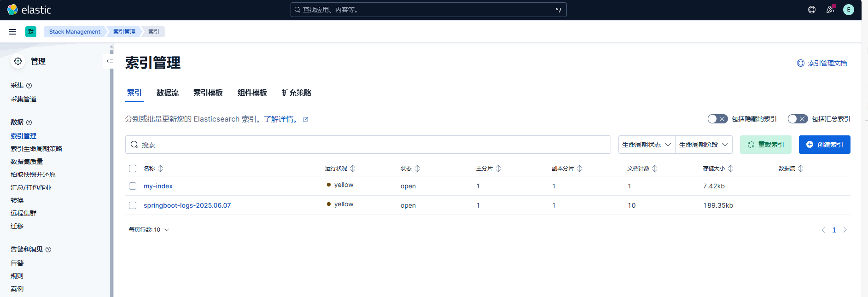Open the 生命周期阶段 filter dropdown

pos(704,145)
